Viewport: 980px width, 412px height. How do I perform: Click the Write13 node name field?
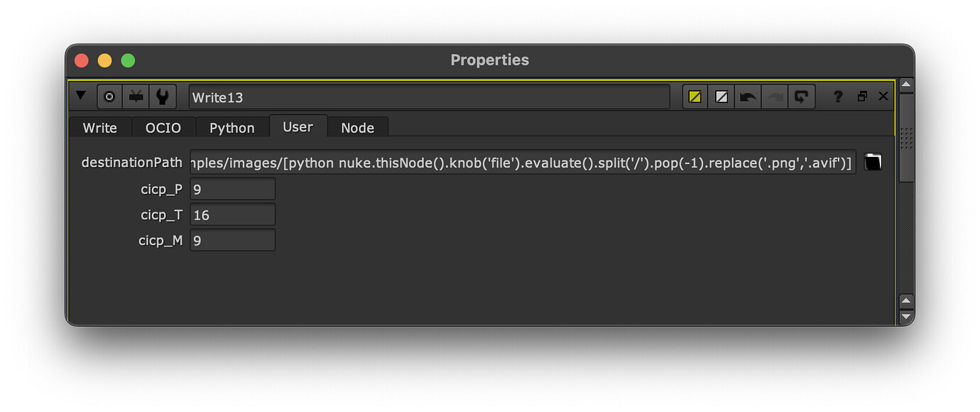(x=426, y=96)
